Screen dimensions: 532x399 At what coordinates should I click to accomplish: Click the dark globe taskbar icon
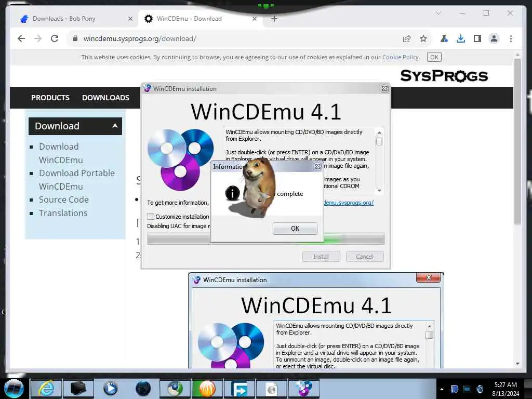(143, 389)
